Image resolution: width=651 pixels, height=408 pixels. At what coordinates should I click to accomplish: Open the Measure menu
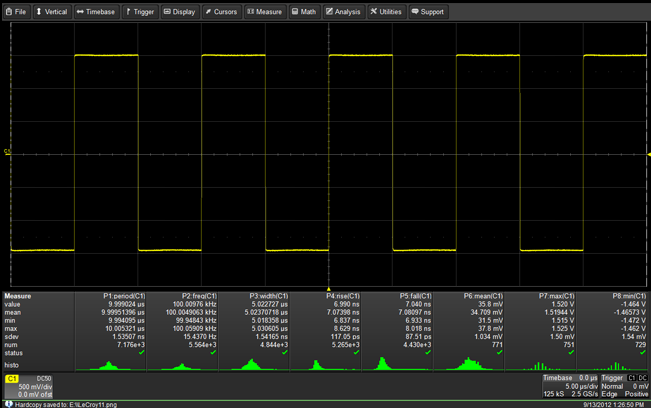coord(265,12)
